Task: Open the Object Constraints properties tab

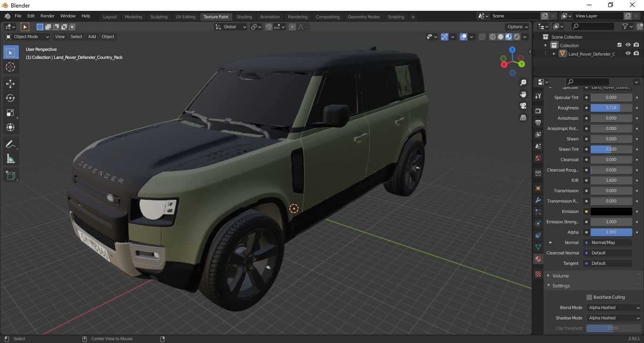Action: click(x=538, y=235)
